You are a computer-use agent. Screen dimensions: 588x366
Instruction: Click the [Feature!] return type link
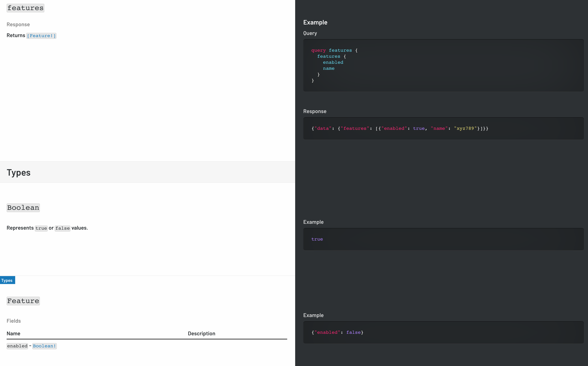point(41,36)
